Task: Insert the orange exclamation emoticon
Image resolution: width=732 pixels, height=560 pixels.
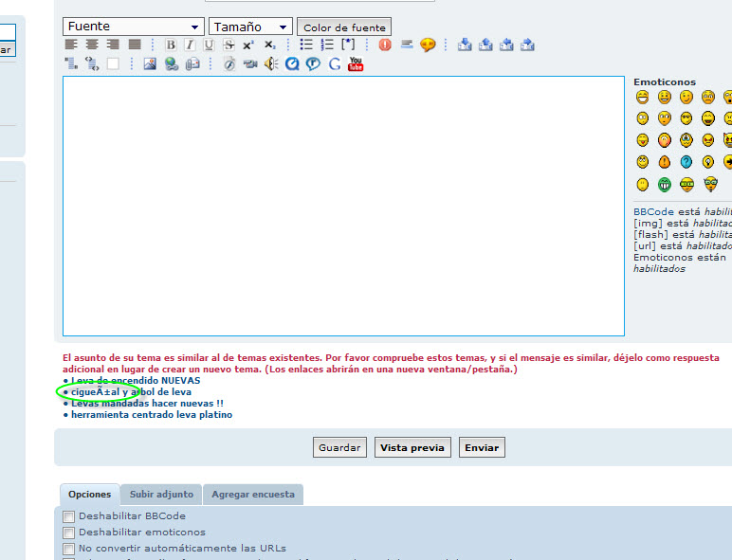Action: click(x=665, y=162)
